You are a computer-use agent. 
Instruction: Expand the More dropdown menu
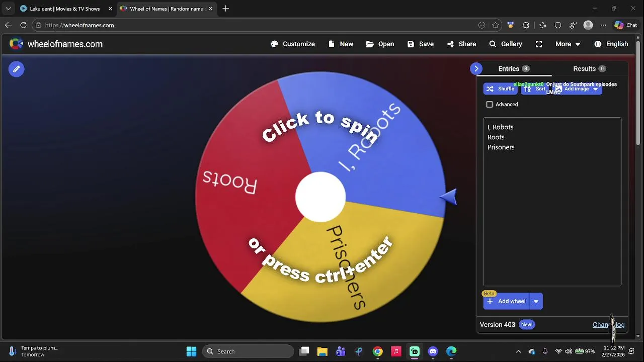(x=568, y=44)
